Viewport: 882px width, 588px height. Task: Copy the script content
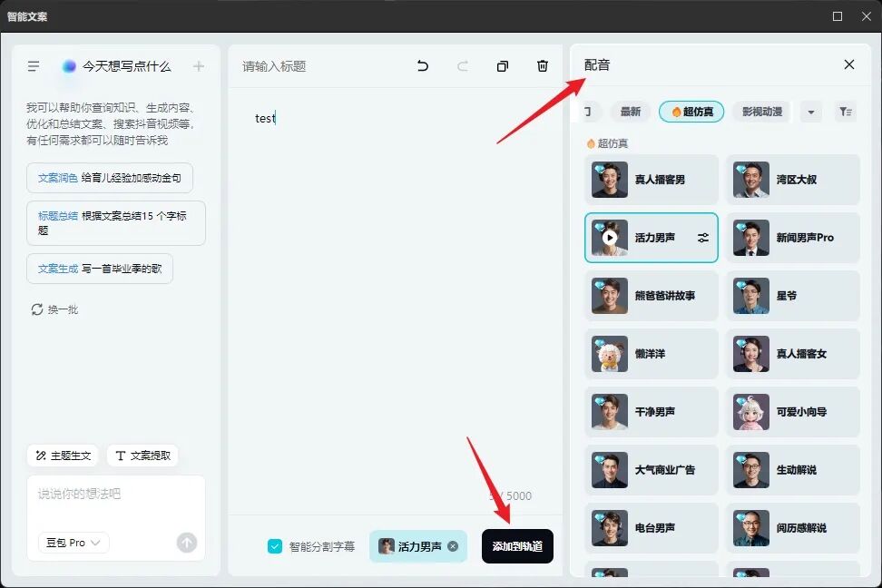(502, 66)
